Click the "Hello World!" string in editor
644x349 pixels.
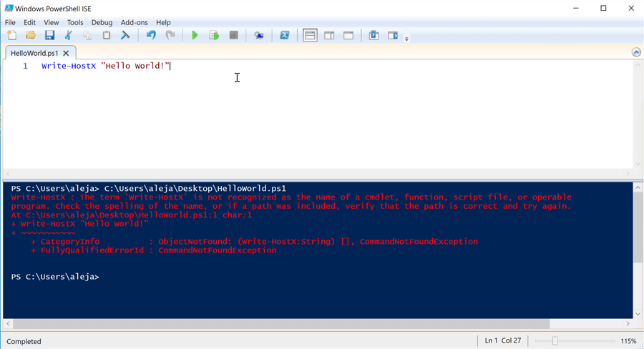pos(135,66)
